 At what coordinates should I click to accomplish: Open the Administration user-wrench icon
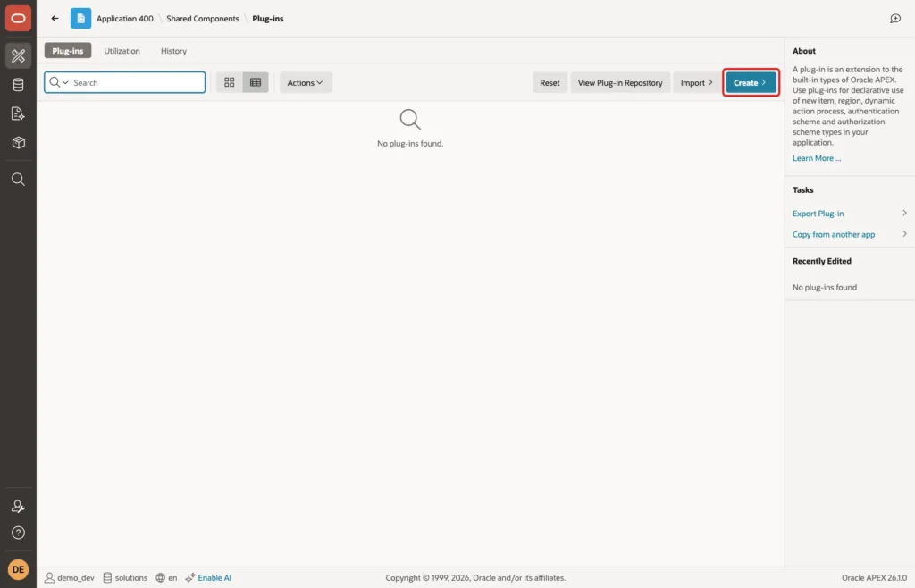(18, 507)
